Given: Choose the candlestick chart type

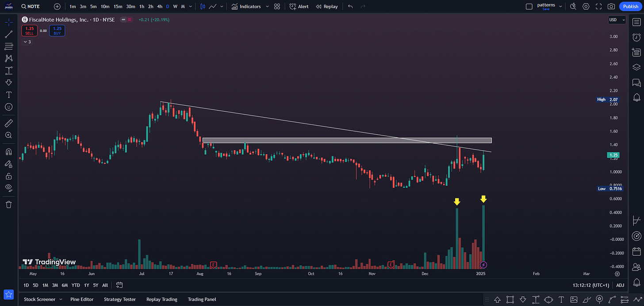Looking at the screenshot, I should 203,7.
